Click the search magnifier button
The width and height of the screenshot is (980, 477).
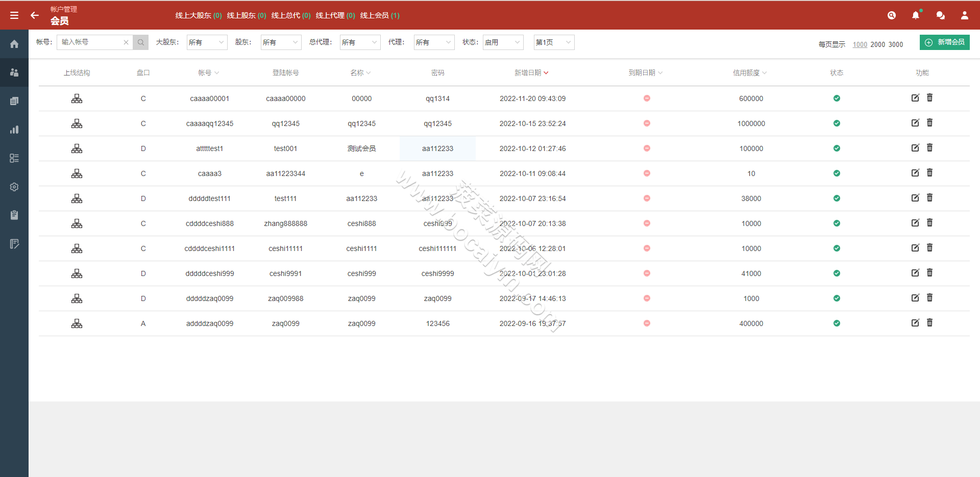click(141, 42)
